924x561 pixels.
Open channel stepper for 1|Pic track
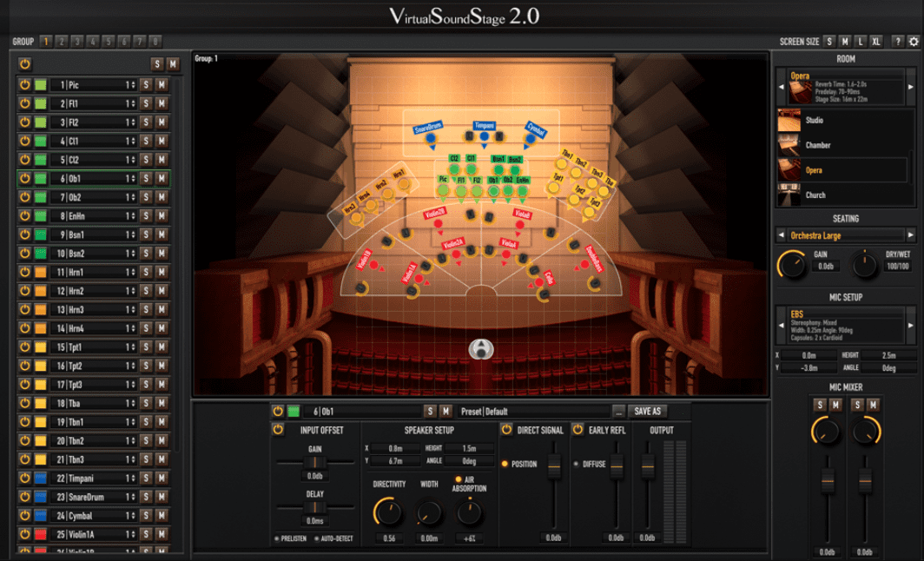click(131, 85)
